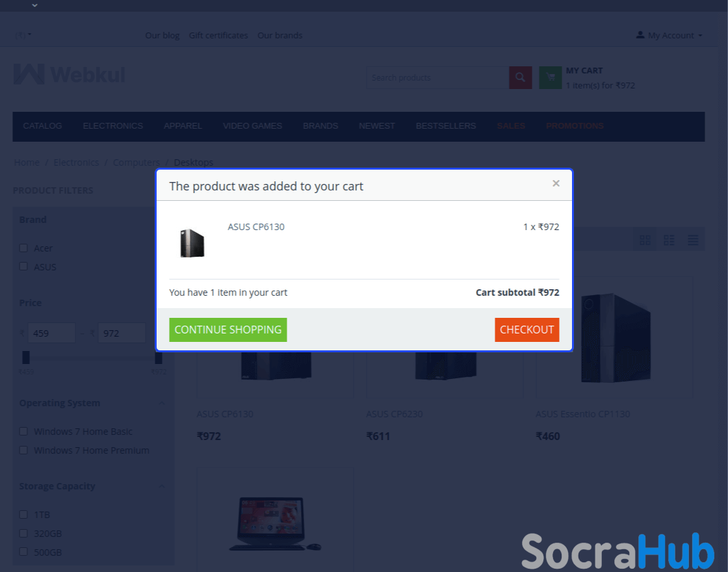Open the BESTSELLERS menu item

[x=446, y=126]
